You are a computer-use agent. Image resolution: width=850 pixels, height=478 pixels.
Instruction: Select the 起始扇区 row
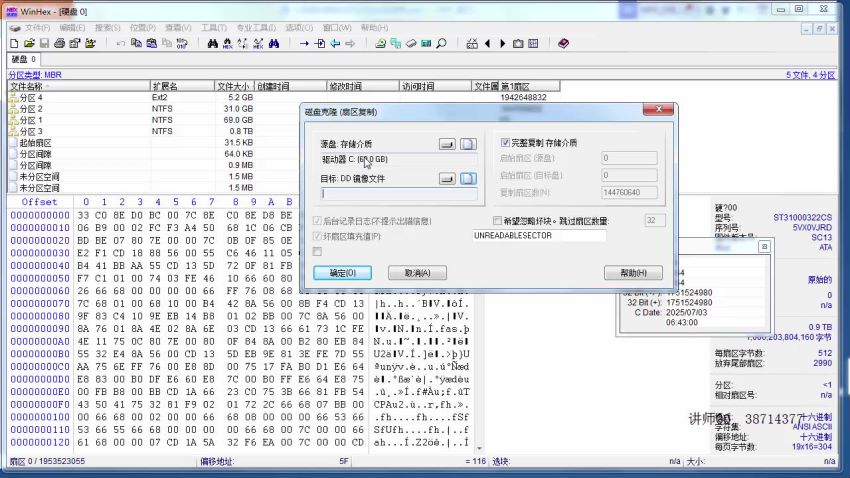pyautogui.click(x=154, y=143)
